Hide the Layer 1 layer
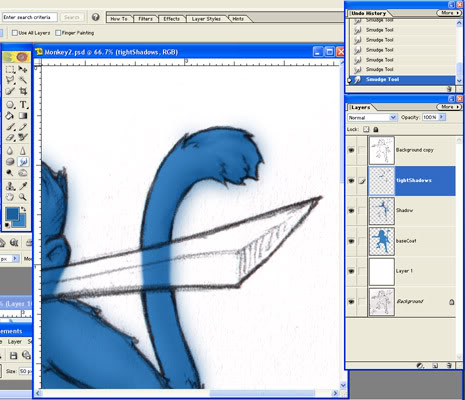465x400 pixels. [x=351, y=271]
